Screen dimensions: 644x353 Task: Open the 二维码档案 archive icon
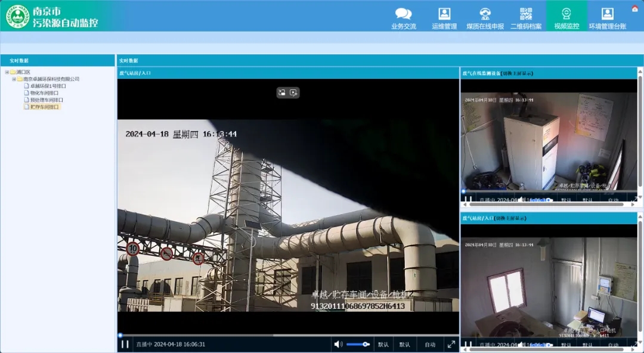pyautogui.click(x=525, y=16)
